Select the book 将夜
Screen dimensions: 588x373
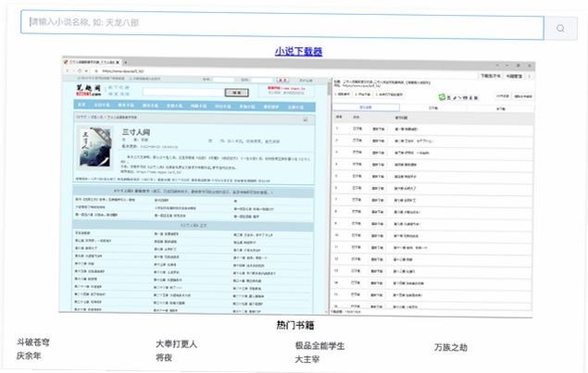pos(164,357)
